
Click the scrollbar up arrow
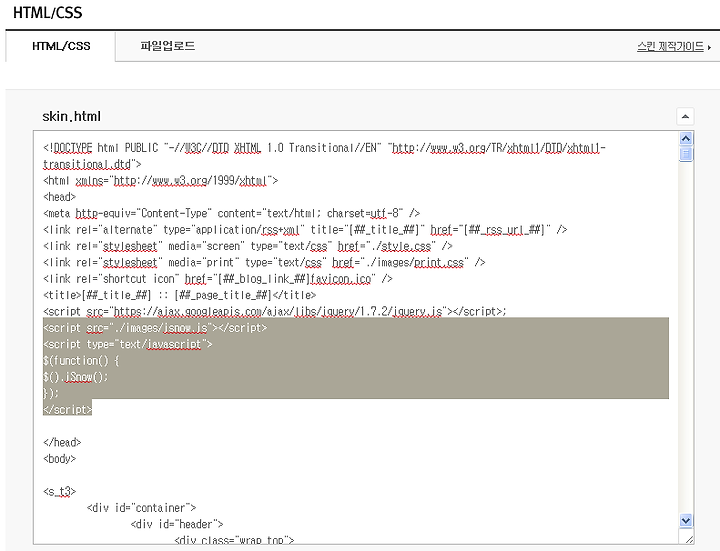(x=686, y=138)
